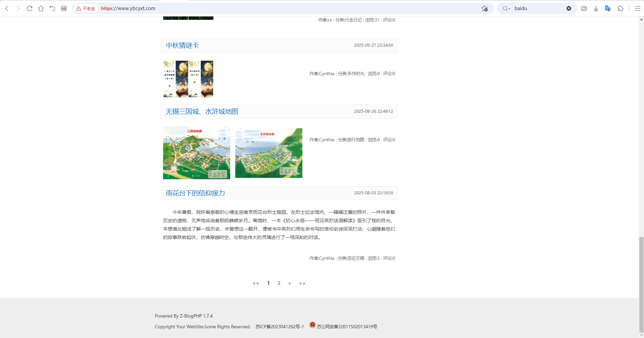Click the 不安全 security warning badge
Viewport: 644px width, 338px height.
[86, 8]
